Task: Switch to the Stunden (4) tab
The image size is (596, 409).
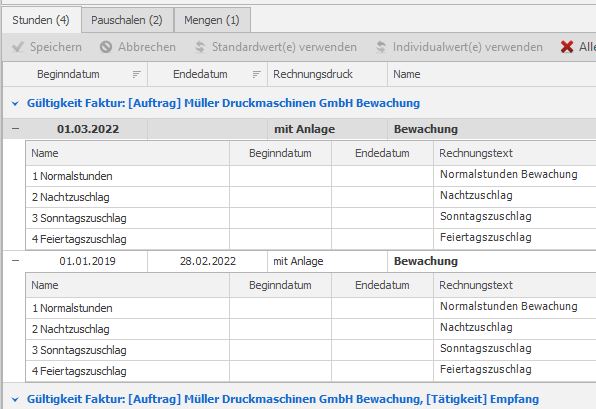Action: point(41,20)
